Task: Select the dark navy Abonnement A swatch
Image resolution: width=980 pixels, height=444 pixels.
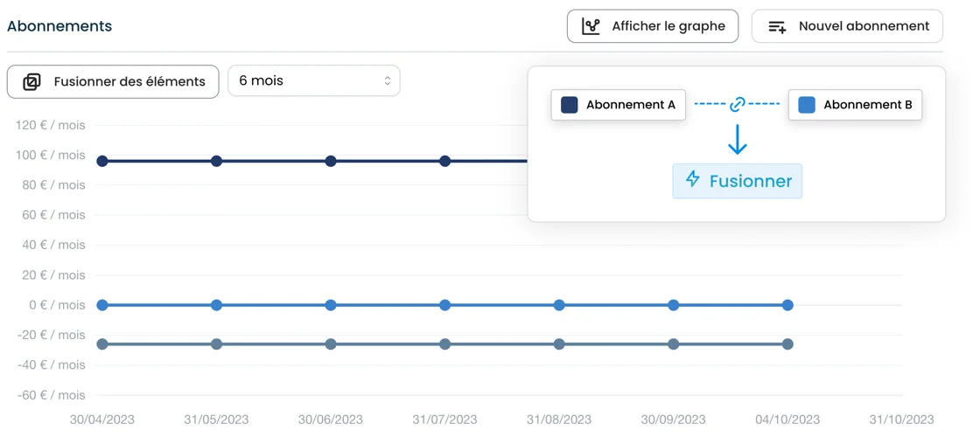Action: (570, 105)
